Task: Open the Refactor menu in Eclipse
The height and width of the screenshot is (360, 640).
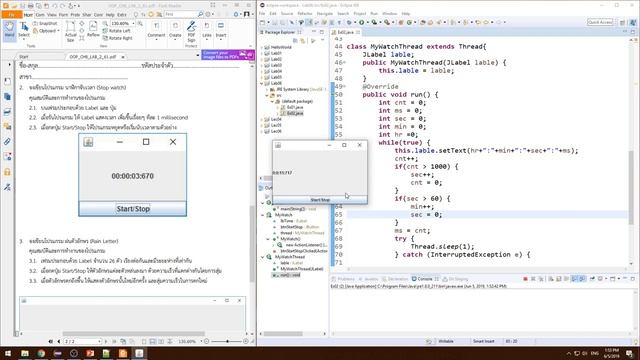Action: point(305,13)
